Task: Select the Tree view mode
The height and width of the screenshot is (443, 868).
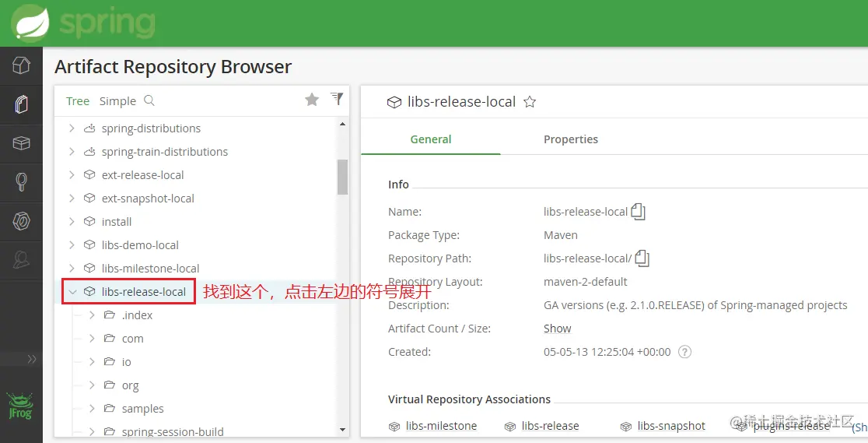Action: point(78,101)
